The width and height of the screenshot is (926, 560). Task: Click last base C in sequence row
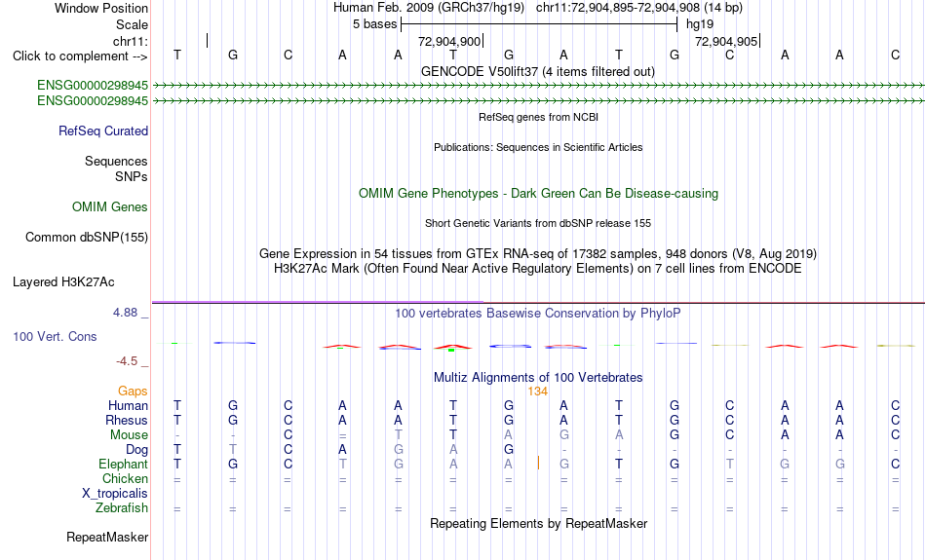tap(895, 56)
